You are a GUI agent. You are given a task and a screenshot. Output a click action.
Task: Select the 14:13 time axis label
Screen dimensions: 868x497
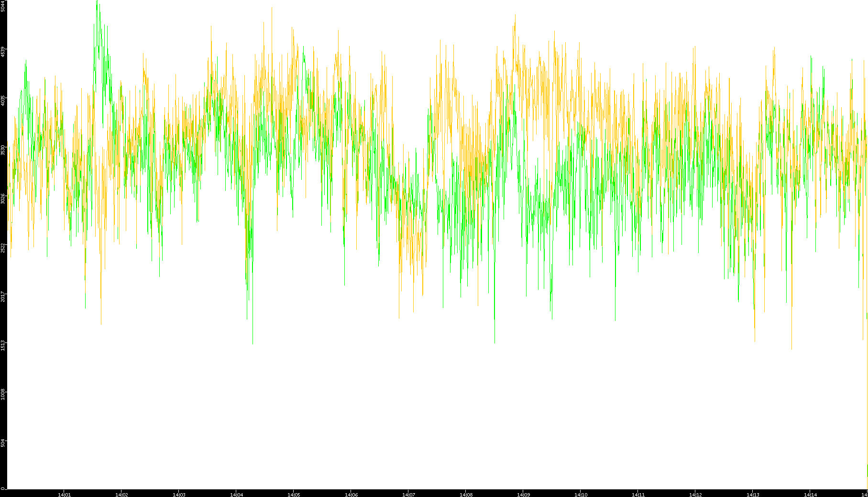tap(753, 495)
